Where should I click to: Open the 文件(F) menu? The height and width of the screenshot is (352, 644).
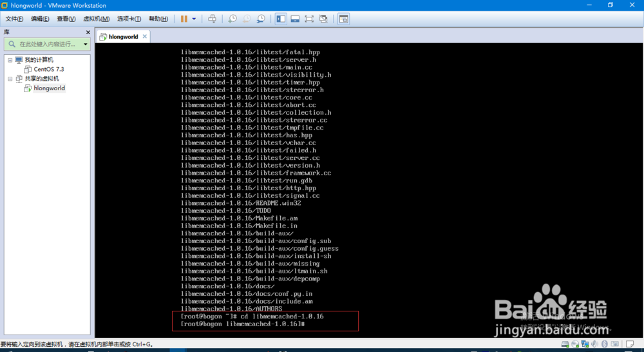[14, 19]
